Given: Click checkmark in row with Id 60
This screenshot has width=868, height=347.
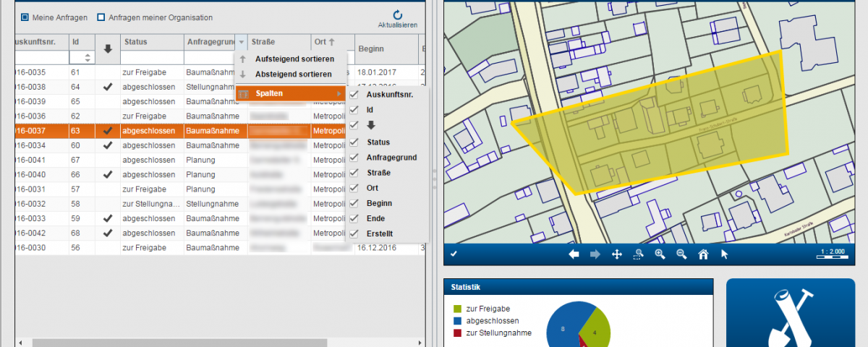Looking at the screenshot, I should click(108, 145).
